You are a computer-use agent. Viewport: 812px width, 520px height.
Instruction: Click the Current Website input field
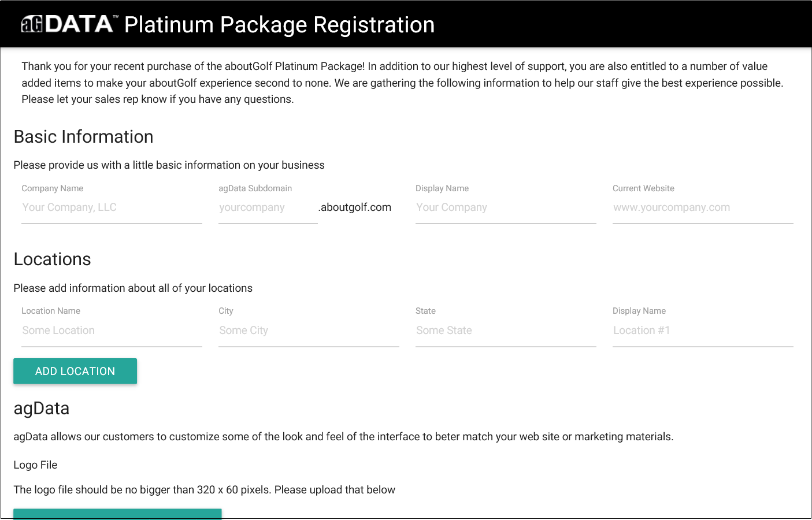point(703,208)
